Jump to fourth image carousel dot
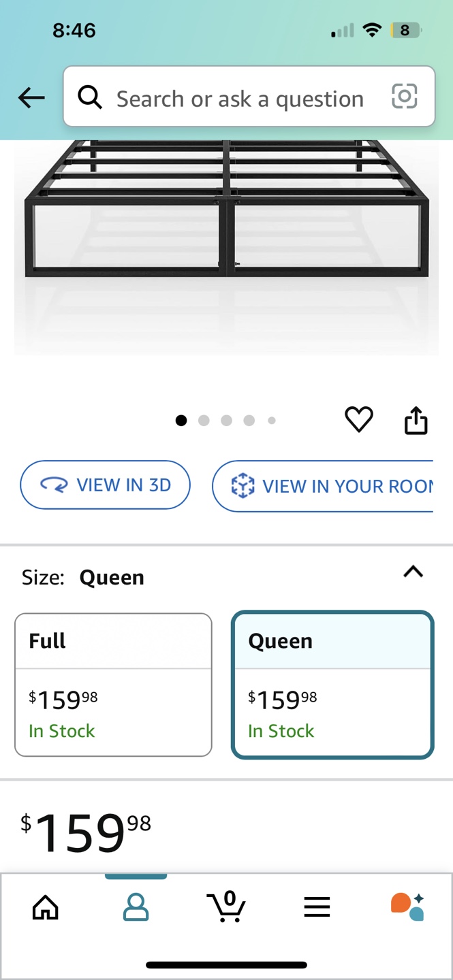This screenshot has height=980, width=453. [249, 421]
